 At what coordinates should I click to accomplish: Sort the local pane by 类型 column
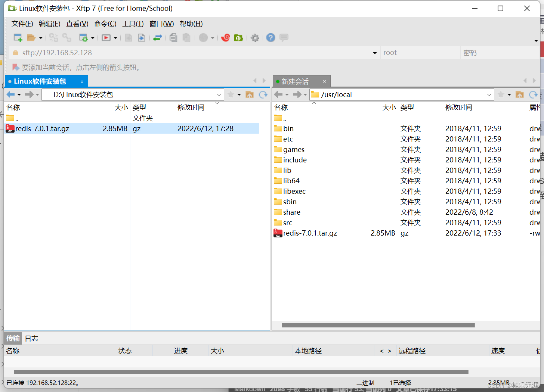(152, 108)
